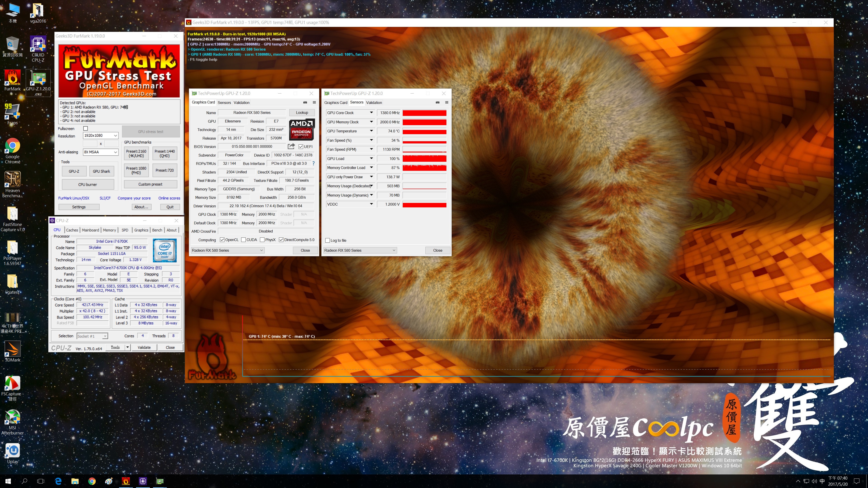
Task: Open Resolution 1920x1080 dropdown
Action: (100, 135)
